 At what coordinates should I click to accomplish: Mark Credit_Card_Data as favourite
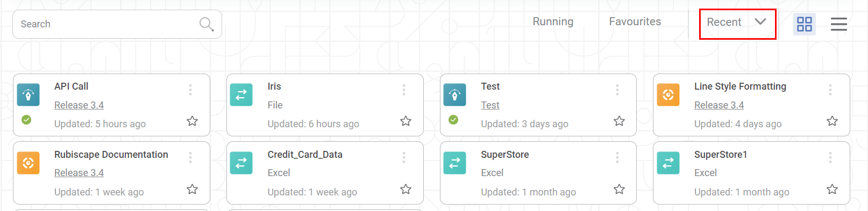pos(405,189)
